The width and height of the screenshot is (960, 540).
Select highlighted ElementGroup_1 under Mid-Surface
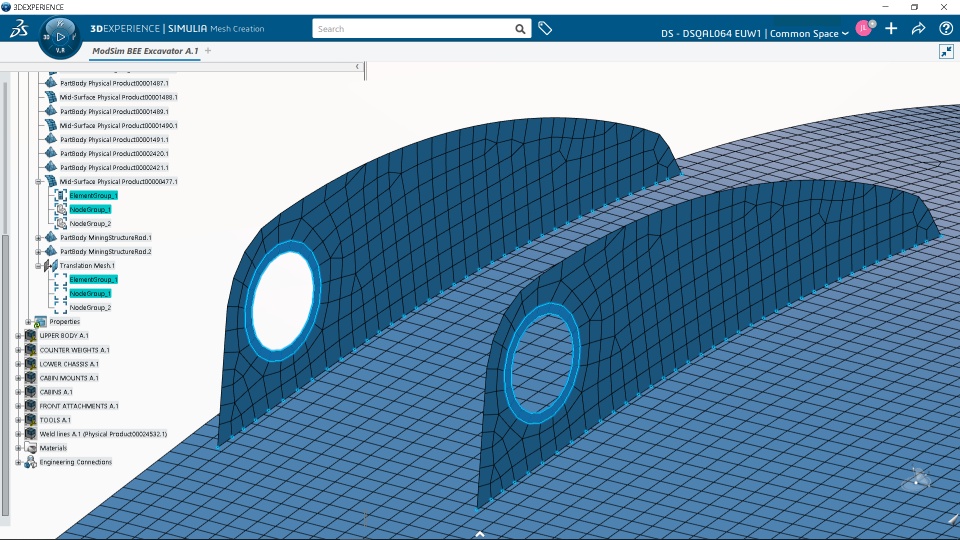[93, 195]
